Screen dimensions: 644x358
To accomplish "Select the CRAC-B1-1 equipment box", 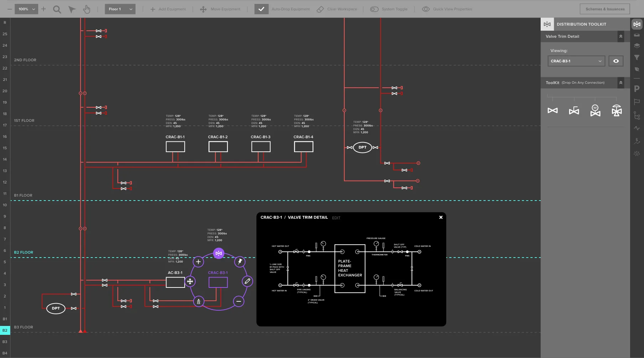I will [x=175, y=147].
